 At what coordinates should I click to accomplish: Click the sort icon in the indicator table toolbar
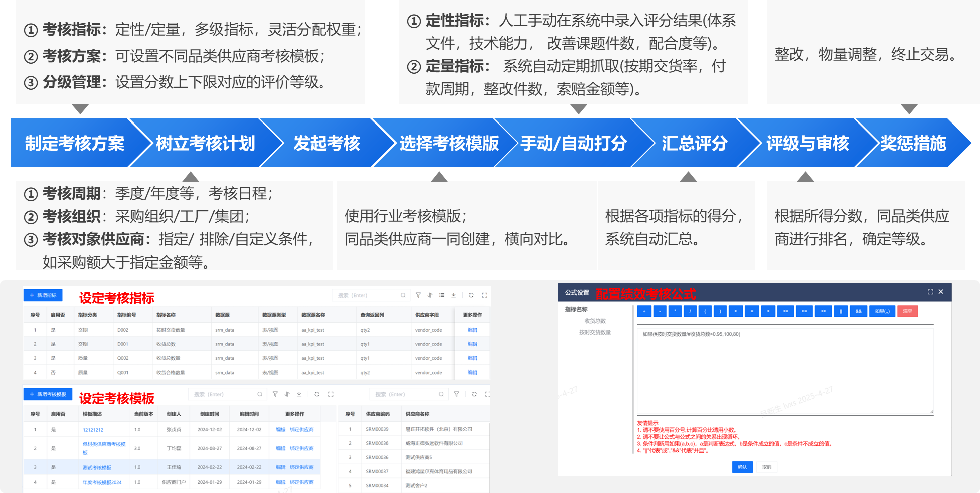tap(429, 295)
